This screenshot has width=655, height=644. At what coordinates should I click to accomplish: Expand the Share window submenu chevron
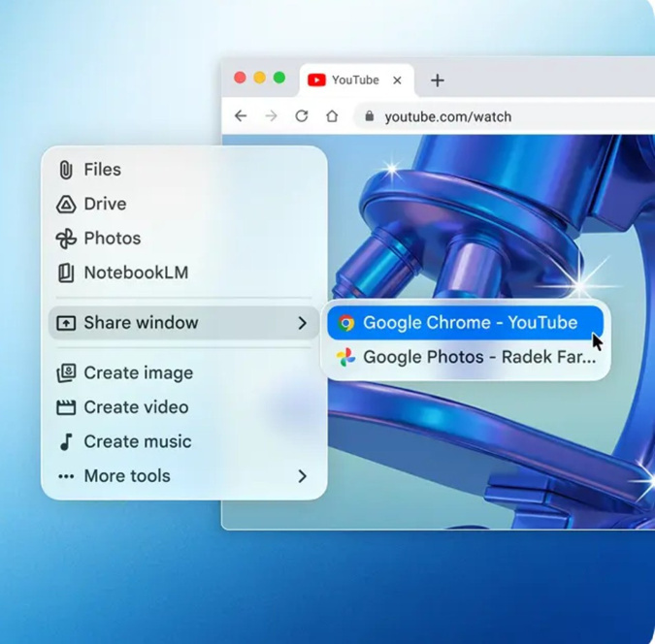tap(302, 323)
